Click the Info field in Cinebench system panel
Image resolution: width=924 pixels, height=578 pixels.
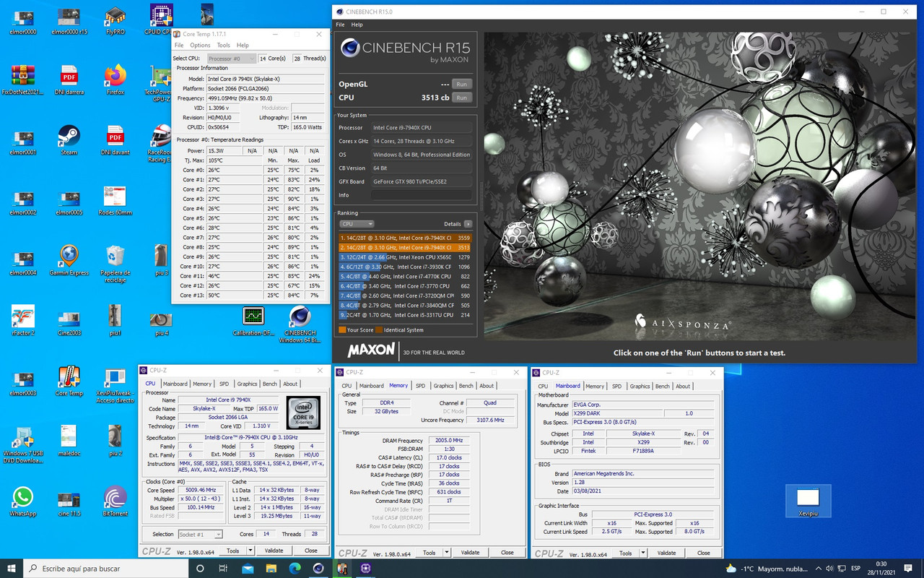422,195
